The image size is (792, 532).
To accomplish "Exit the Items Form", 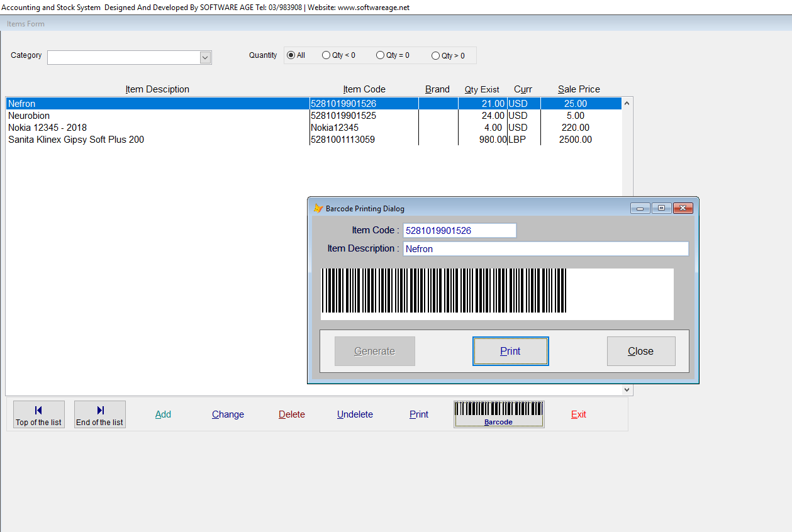I will (578, 414).
